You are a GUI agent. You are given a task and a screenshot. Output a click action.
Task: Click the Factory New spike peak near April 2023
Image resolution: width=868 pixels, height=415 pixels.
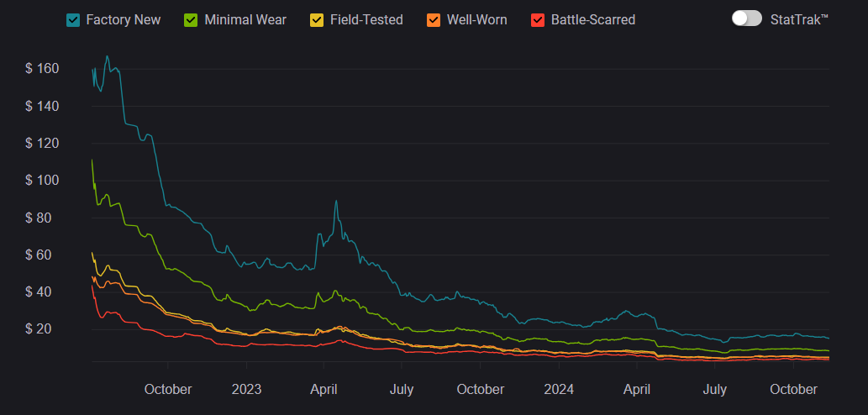pos(336,201)
